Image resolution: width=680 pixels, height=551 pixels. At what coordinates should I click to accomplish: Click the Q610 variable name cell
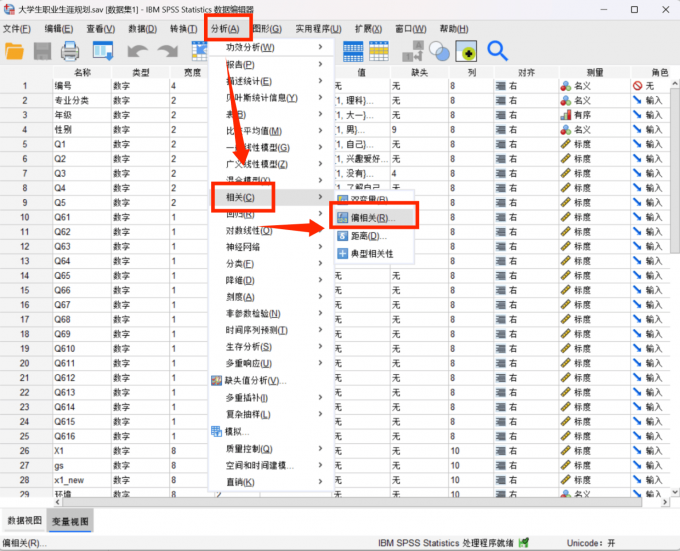(x=82, y=349)
